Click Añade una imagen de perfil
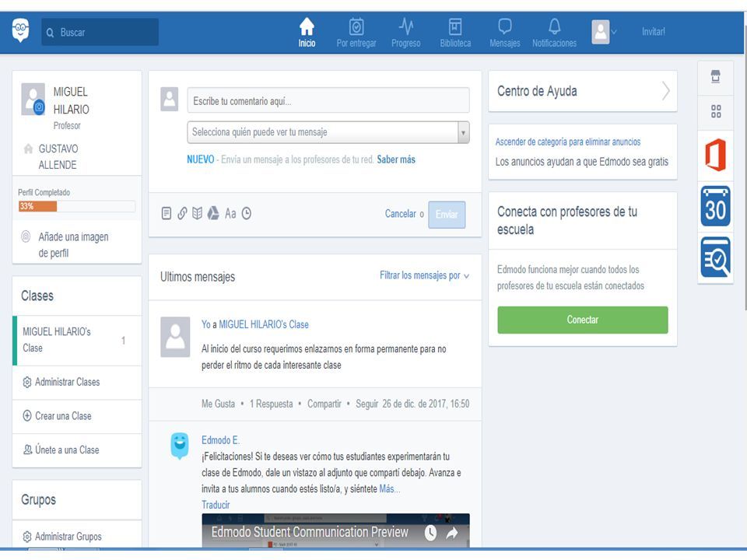The height and width of the screenshot is (560, 747). point(73,245)
